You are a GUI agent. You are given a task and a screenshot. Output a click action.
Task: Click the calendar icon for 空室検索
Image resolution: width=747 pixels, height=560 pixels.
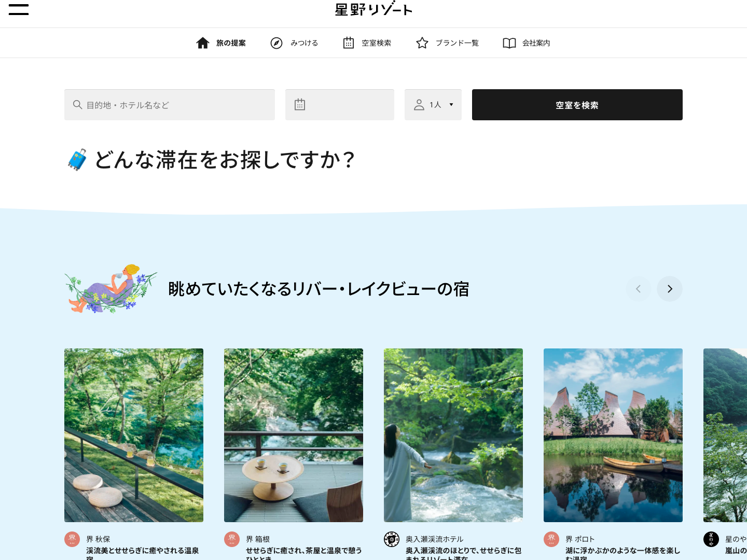pos(349,43)
